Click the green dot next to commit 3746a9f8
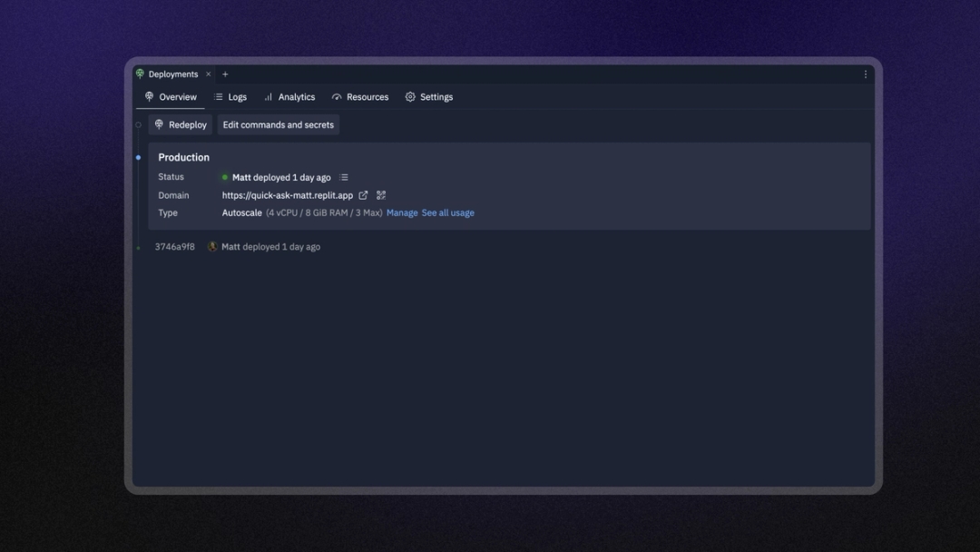The image size is (980, 552). coord(138,246)
